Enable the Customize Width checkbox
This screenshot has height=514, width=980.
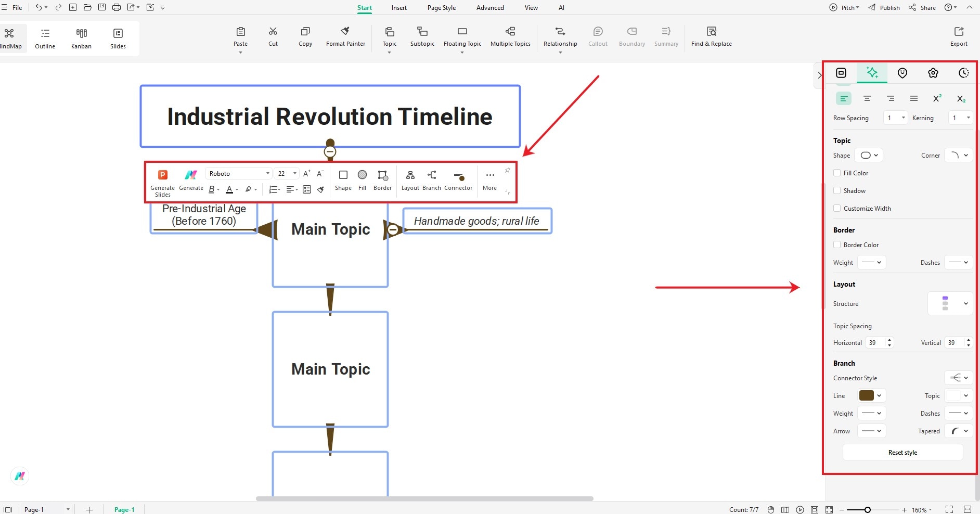point(837,208)
